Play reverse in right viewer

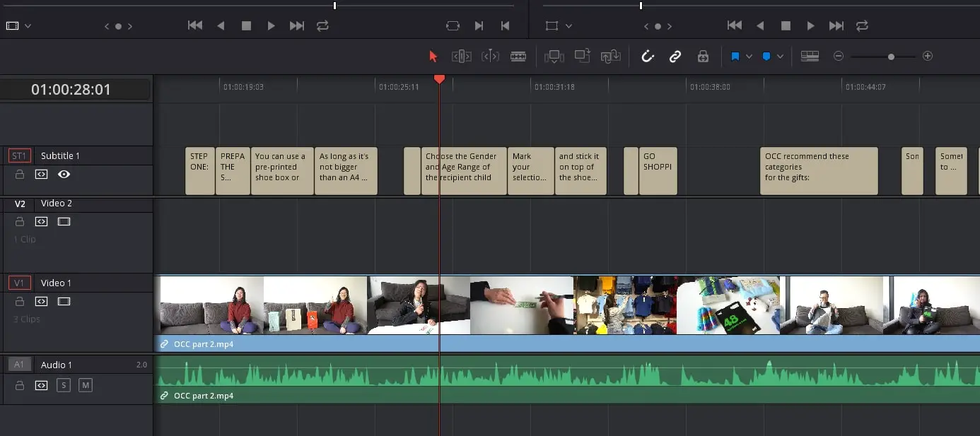[760, 25]
